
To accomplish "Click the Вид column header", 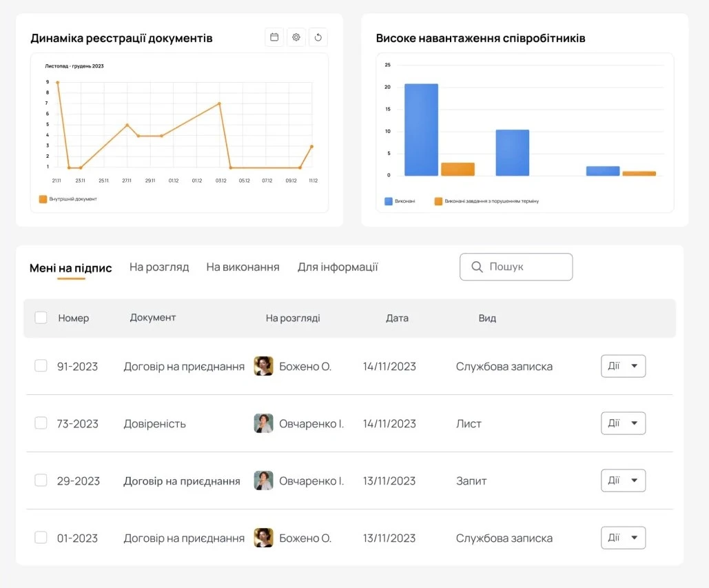I will click(487, 318).
